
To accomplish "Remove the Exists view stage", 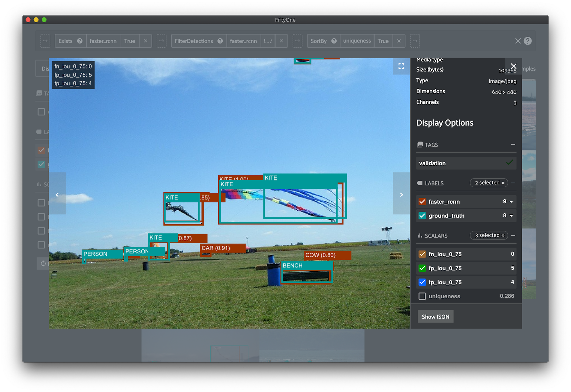I will pos(145,41).
